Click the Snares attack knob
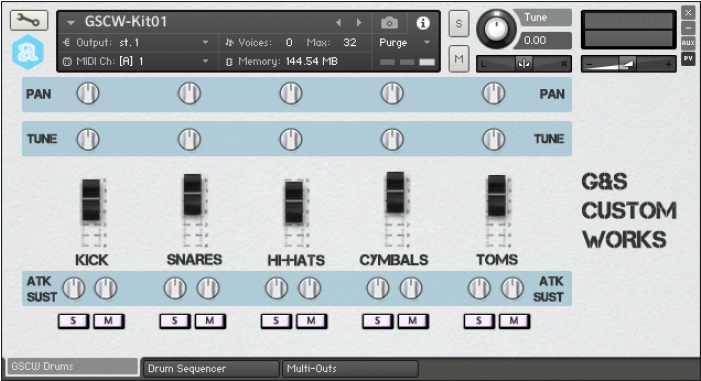Image resolution: width=701 pixels, height=381 pixels. pyautogui.click(x=175, y=288)
